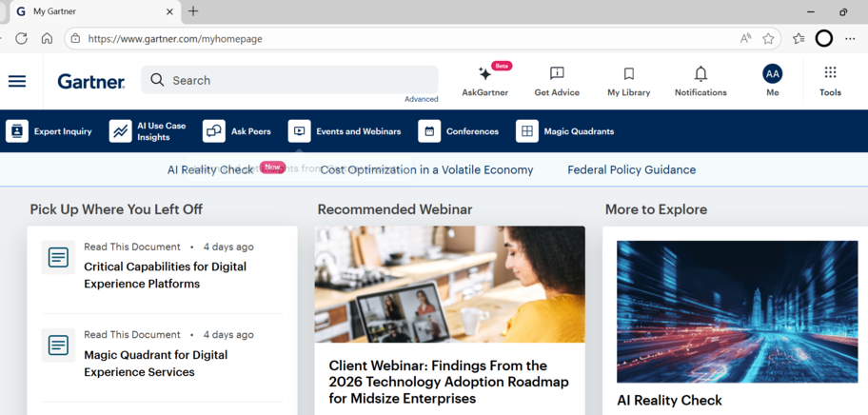Go to browser home page
The height and width of the screenshot is (415, 868).
pyautogui.click(x=47, y=38)
